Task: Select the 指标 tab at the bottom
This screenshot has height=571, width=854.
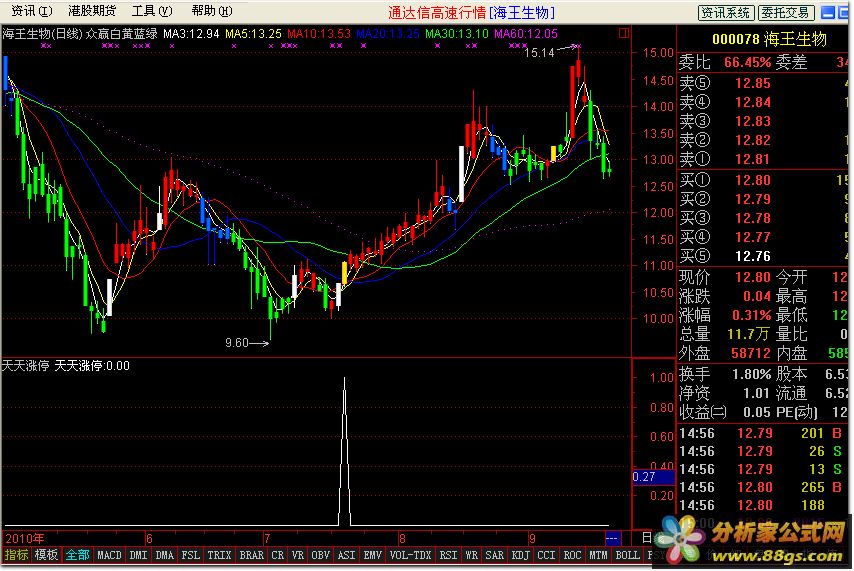Action: point(16,555)
